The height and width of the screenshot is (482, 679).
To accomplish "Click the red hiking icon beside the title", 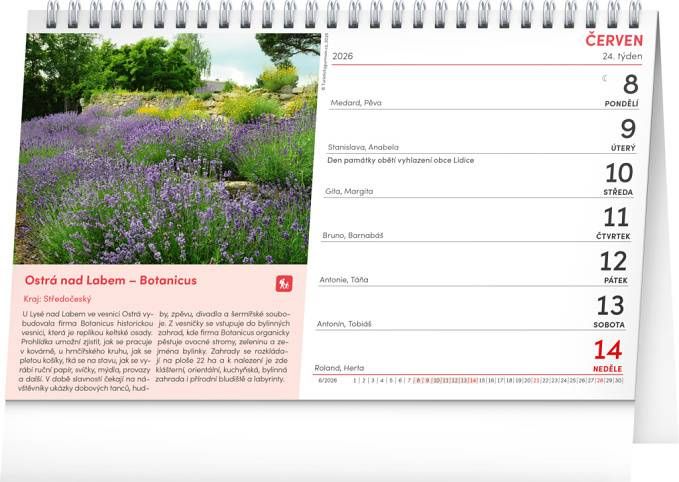I will [284, 283].
